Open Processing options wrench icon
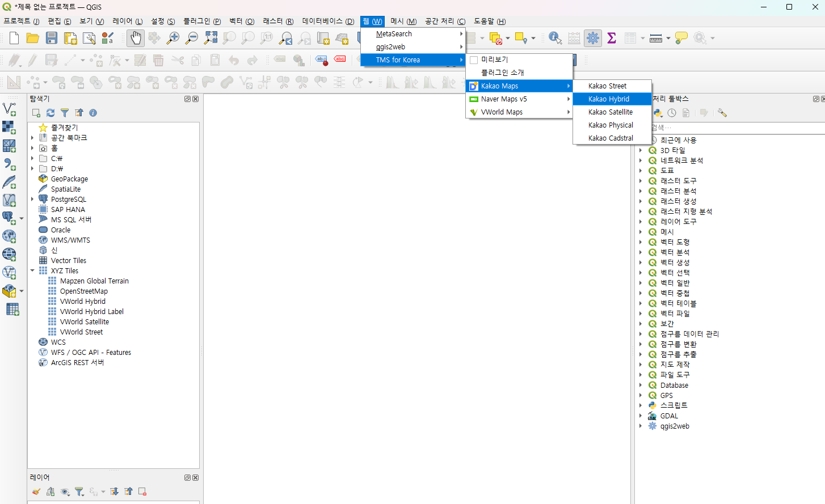Screen dimensions: 825x504 click(722, 113)
